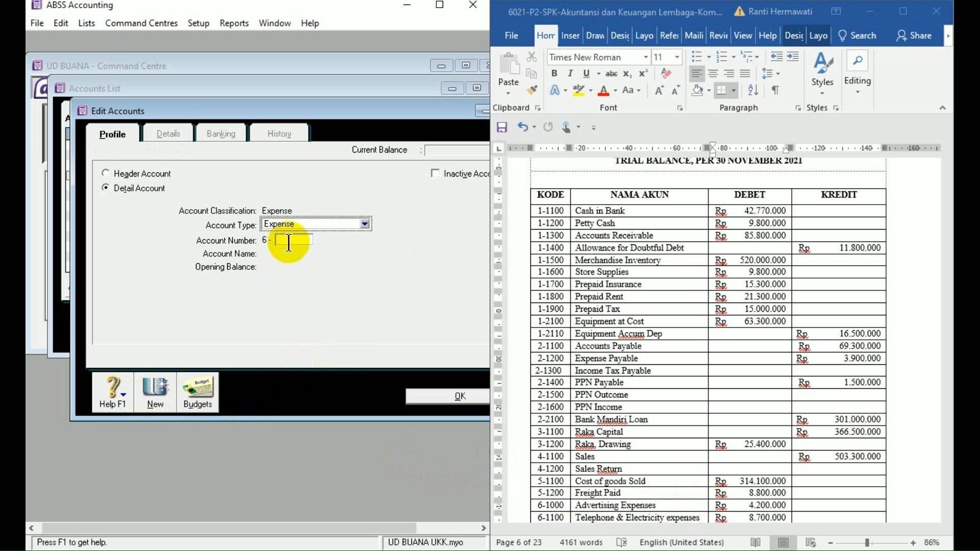
Task: Align text right in Word
Action: pos(729,73)
